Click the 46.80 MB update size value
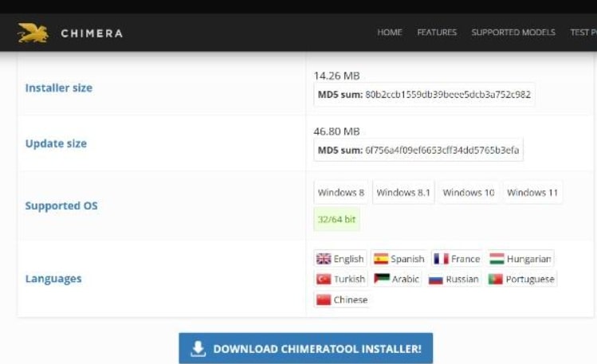This screenshot has width=597, height=364. (x=336, y=131)
